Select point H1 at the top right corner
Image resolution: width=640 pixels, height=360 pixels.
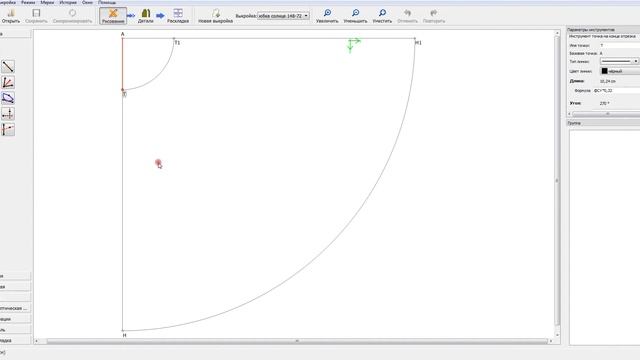[415, 39]
